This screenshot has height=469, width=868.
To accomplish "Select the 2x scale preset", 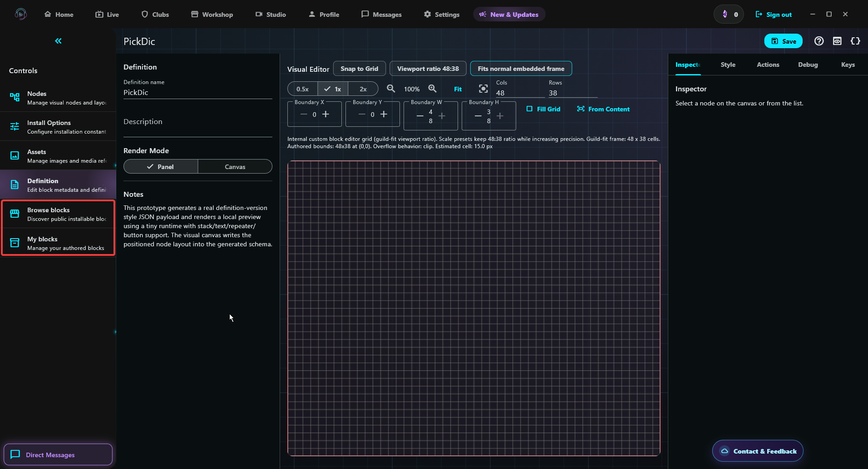I will [363, 89].
